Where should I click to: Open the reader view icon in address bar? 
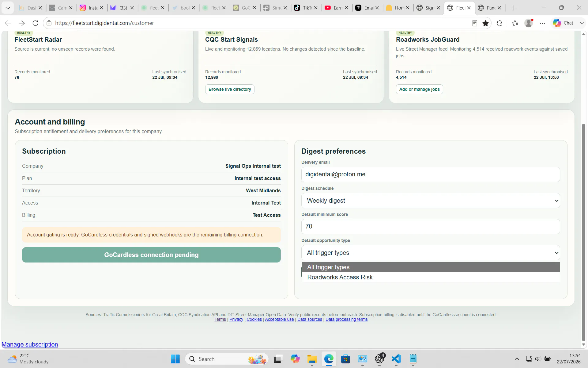tap(475, 23)
